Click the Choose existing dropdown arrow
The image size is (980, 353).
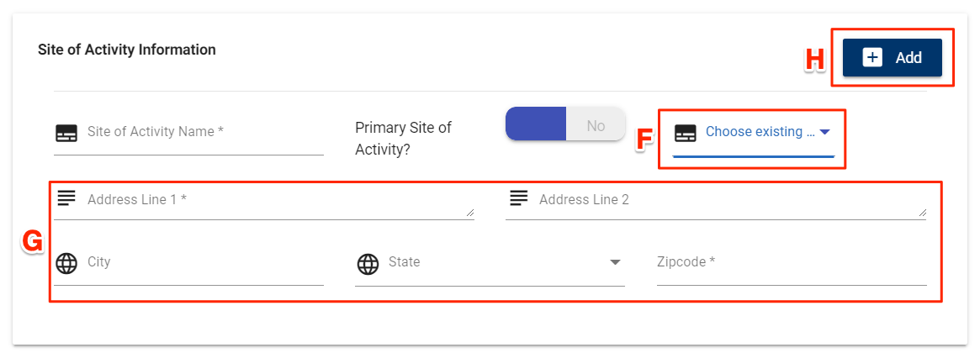(825, 132)
